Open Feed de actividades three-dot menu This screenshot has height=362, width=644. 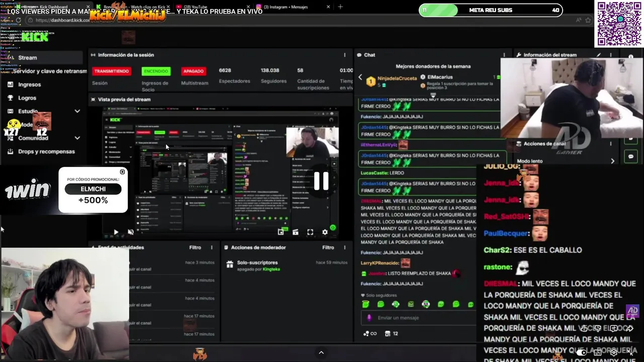click(211, 247)
